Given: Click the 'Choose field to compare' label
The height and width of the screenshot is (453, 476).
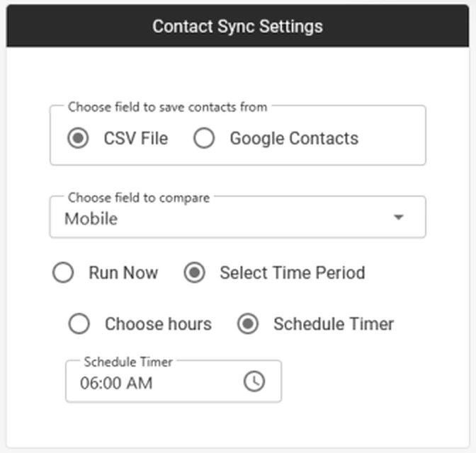Looking at the screenshot, I should 139,197.
